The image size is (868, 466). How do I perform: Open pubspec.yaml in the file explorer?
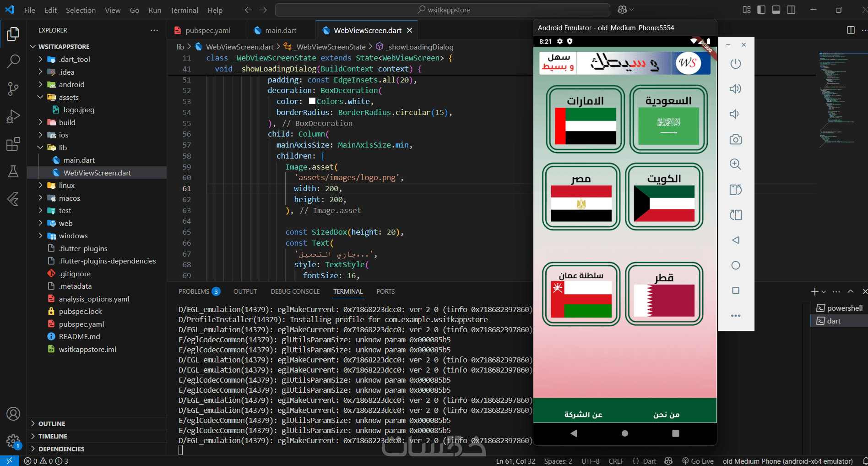81,324
